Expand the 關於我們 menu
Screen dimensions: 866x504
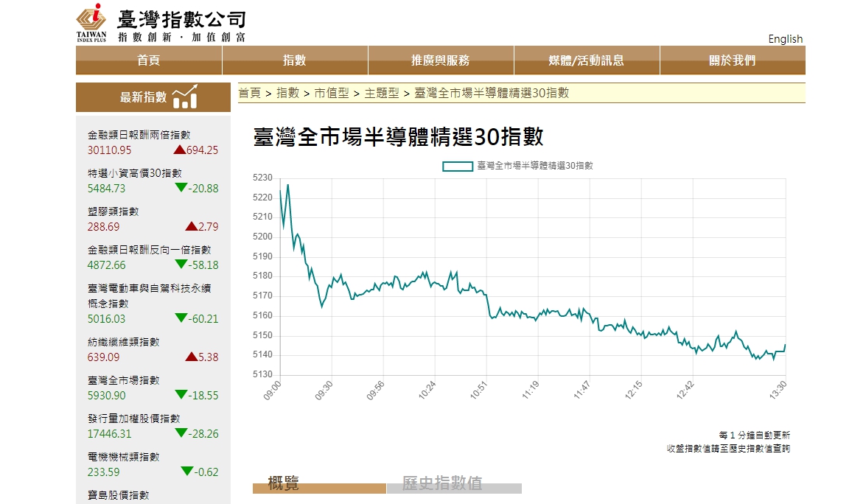click(x=732, y=60)
